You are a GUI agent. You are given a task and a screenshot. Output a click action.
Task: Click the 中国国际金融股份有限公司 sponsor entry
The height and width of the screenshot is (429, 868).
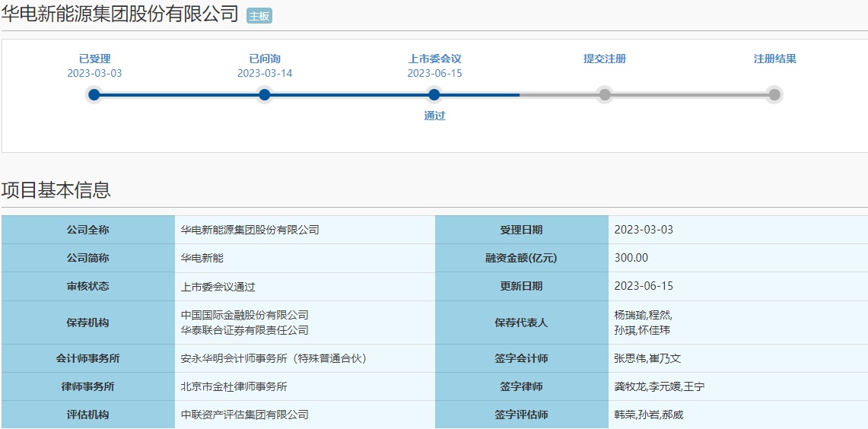coord(244,315)
